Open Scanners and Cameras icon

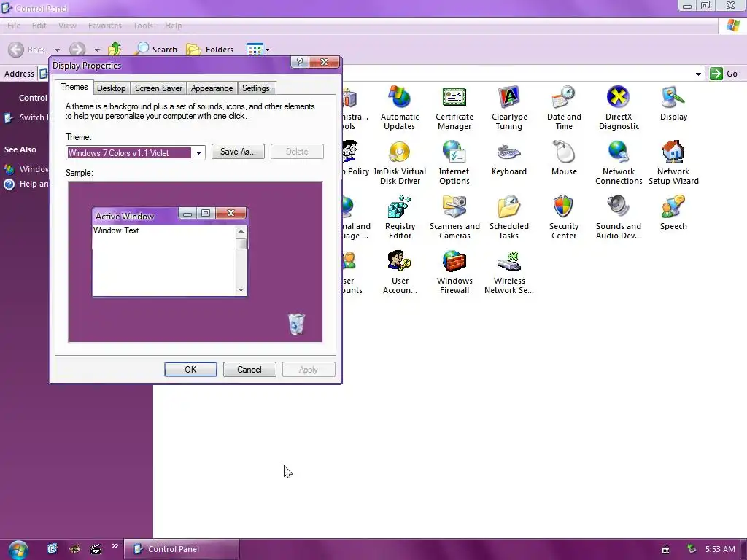point(454,217)
